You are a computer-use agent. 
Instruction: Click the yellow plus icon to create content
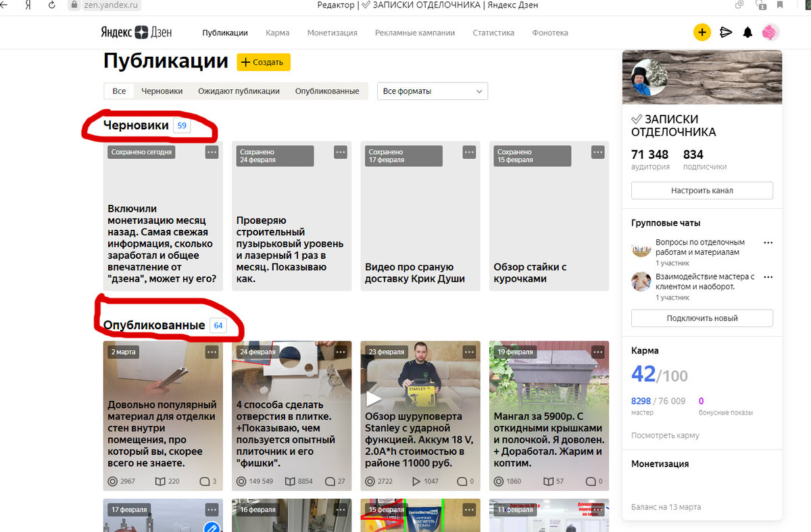(x=702, y=32)
